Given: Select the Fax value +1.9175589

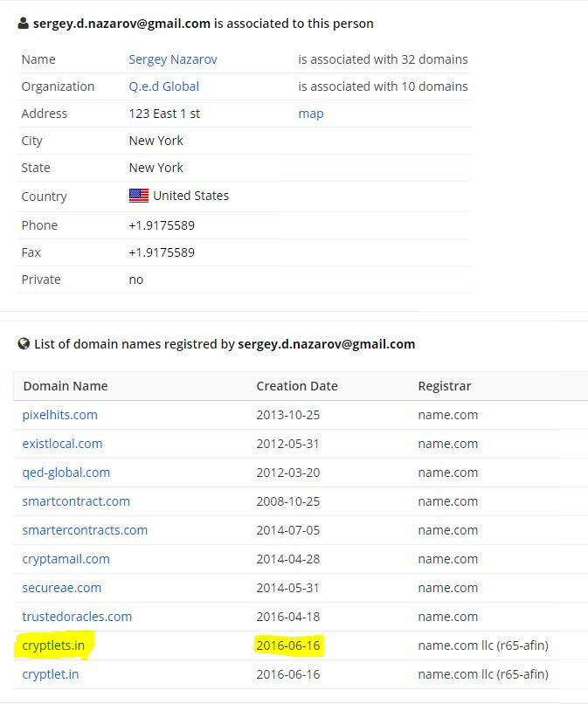Looking at the screenshot, I should coord(162,252).
